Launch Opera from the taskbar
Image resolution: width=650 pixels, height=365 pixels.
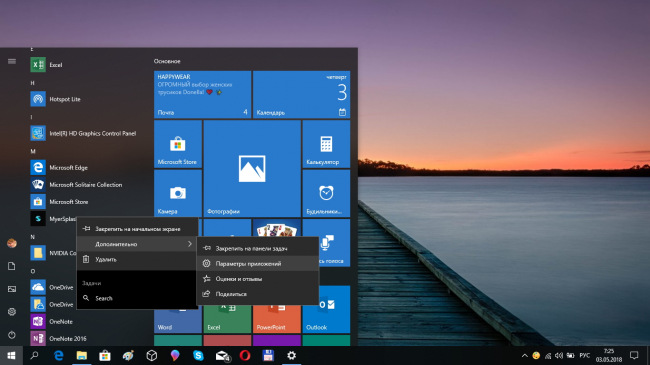point(245,355)
